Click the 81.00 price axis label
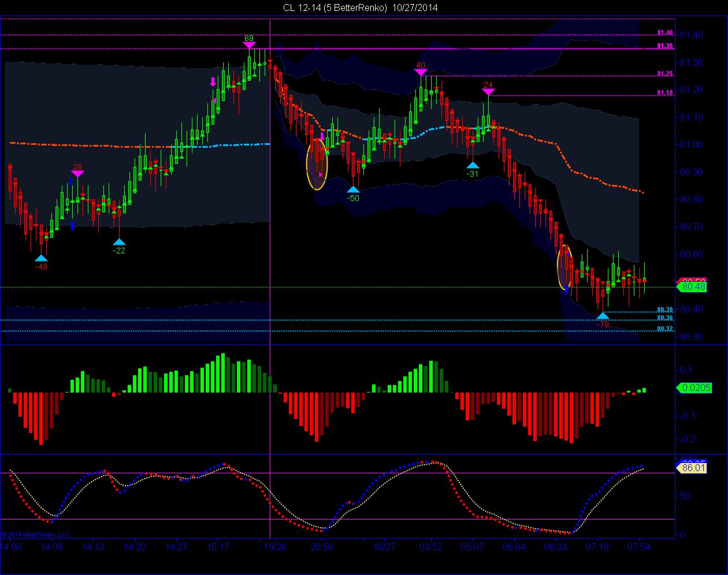The image size is (728, 575). click(x=692, y=144)
